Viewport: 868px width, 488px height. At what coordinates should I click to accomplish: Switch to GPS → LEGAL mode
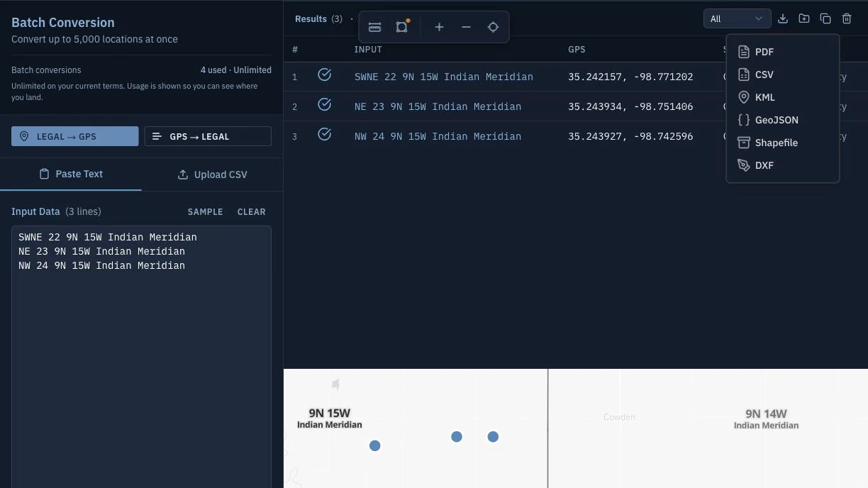click(x=208, y=136)
